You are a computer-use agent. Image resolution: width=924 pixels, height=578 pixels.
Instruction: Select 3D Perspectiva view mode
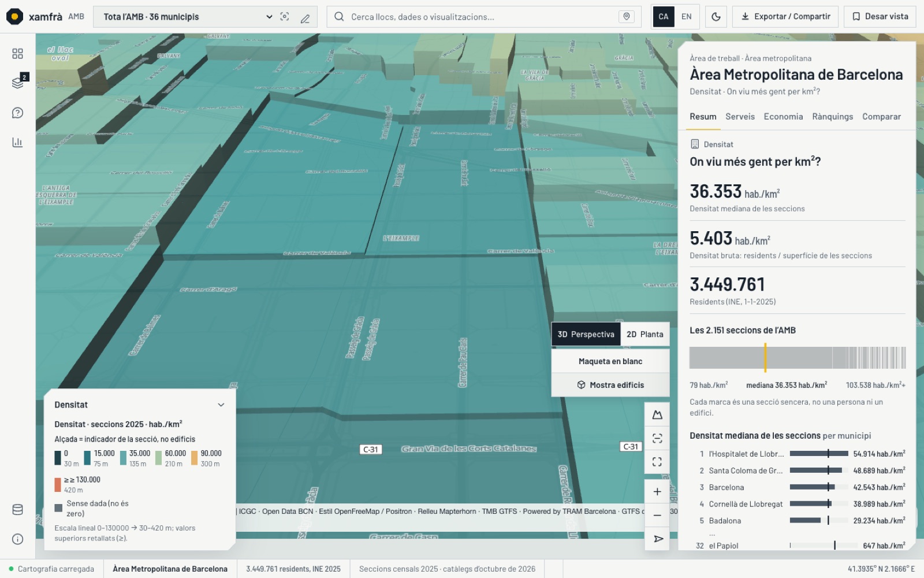586,335
